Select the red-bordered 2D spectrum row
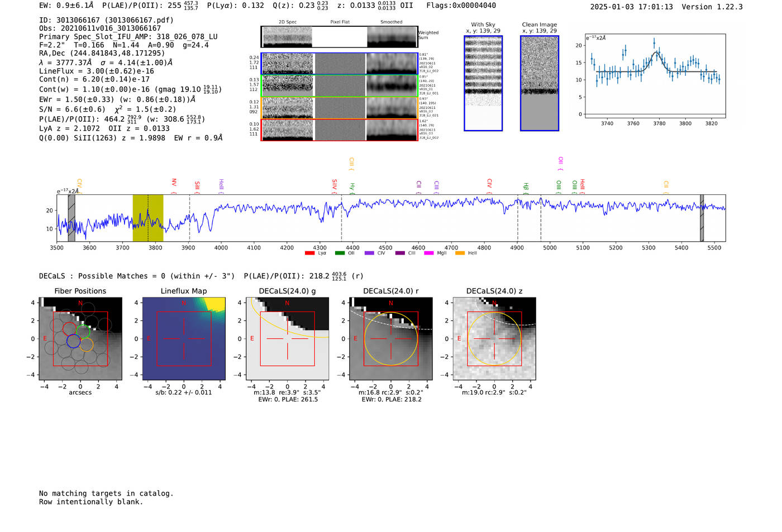 (340, 130)
